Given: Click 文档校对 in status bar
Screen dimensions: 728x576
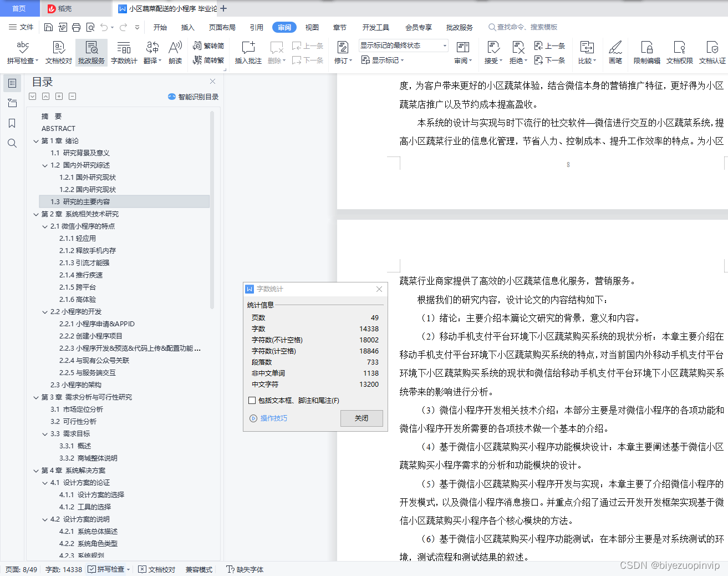Looking at the screenshot, I should (157, 569).
